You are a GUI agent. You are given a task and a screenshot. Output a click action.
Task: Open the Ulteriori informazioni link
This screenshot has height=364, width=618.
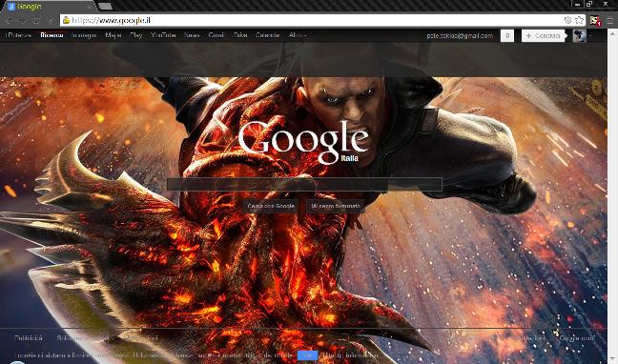[x=351, y=355]
